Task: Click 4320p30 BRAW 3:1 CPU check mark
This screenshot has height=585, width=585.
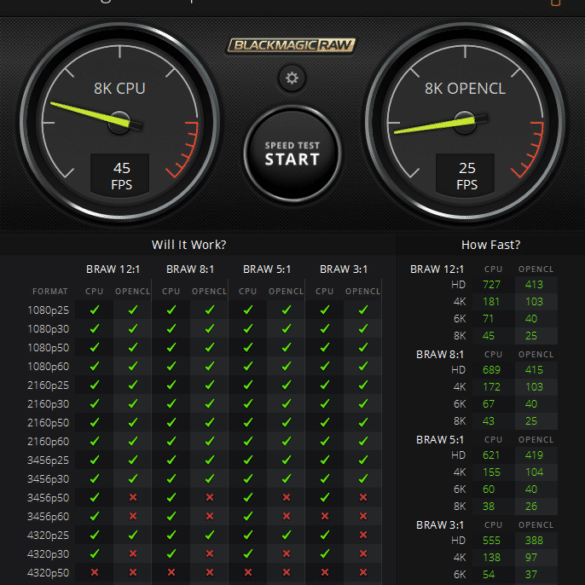Action: [325, 554]
